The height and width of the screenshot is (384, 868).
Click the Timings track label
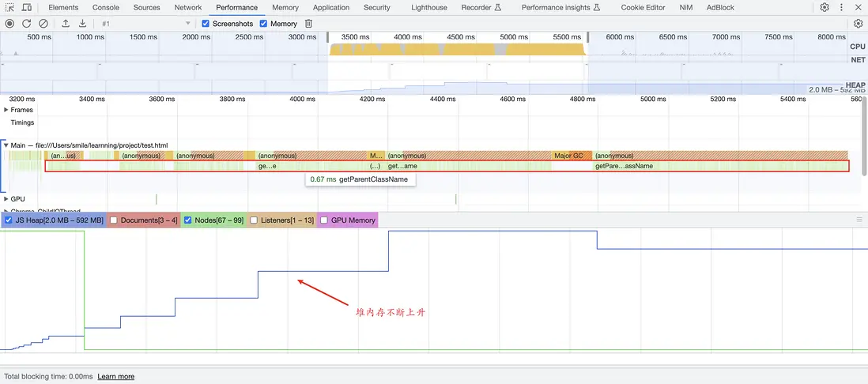22,122
